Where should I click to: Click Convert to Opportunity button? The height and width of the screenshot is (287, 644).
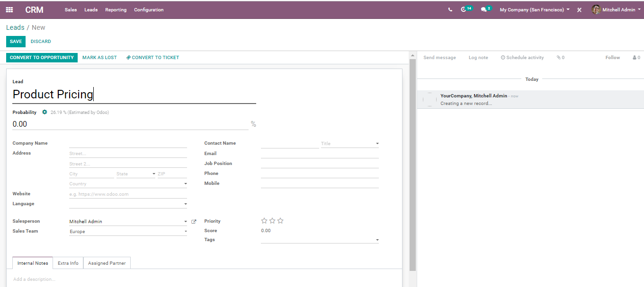pyautogui.click(x=42, y=58)
